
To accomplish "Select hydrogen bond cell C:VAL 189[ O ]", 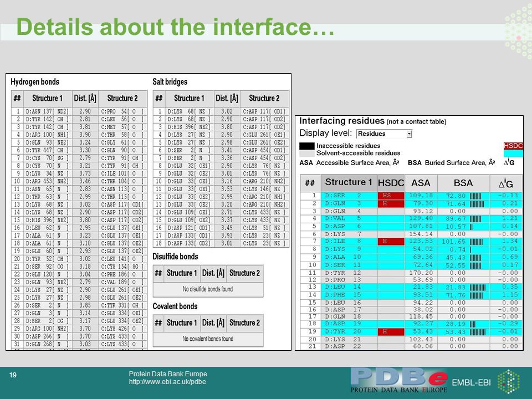I will (122, 282).
